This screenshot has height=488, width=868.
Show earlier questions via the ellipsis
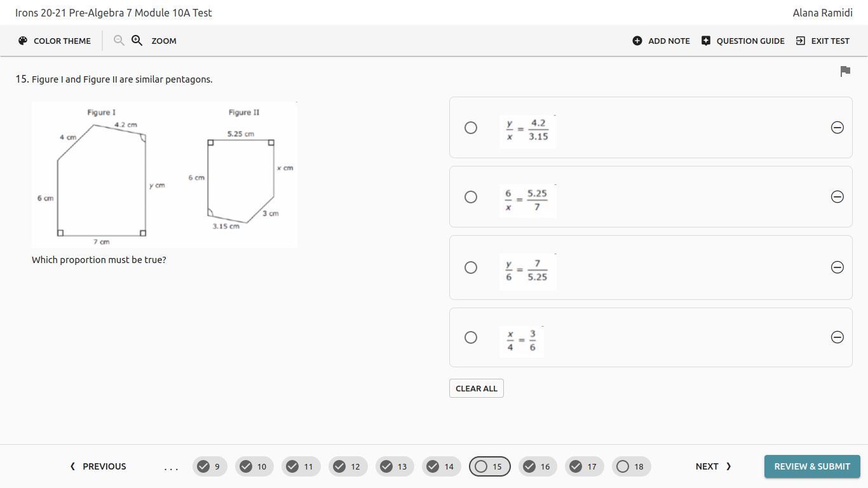point(171,467)
